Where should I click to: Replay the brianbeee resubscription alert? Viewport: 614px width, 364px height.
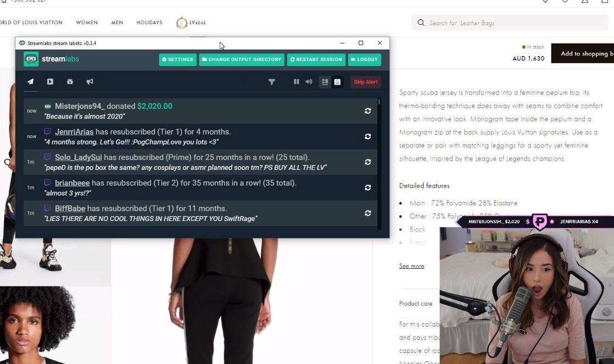click(368, 187)
